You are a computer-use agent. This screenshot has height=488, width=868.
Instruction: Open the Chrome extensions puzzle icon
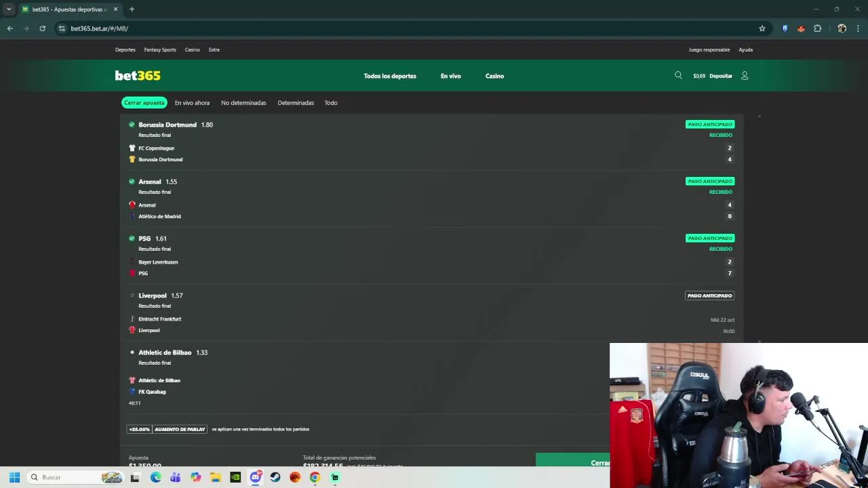(x=817, y=28)
